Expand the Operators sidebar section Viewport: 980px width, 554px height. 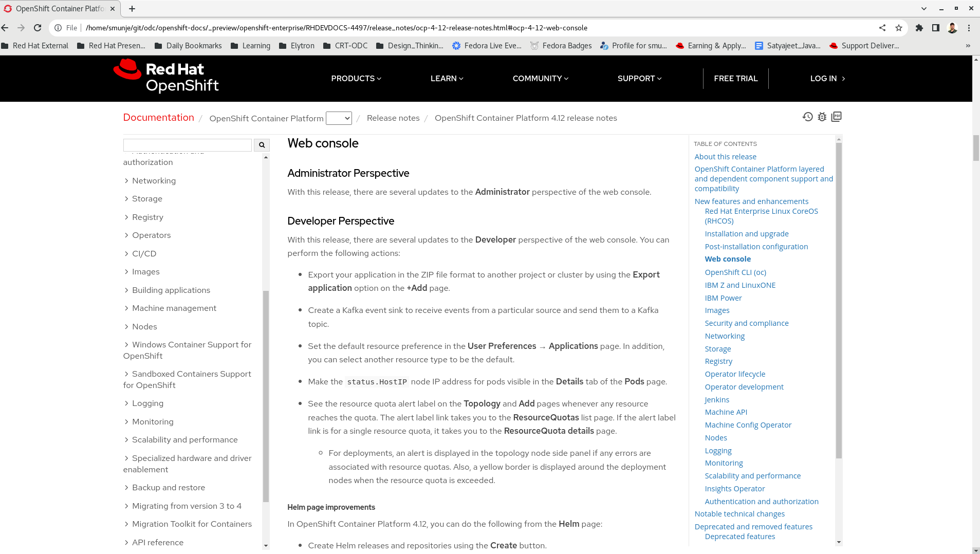147,235
